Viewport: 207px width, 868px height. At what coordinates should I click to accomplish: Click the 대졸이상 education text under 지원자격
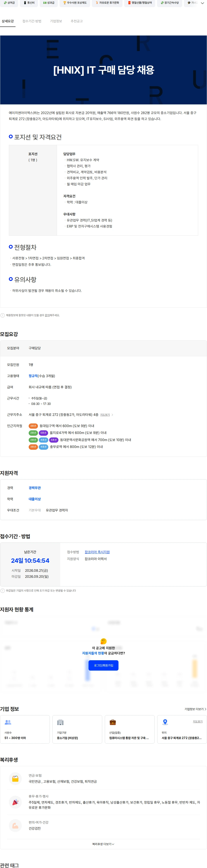point(35,499)
